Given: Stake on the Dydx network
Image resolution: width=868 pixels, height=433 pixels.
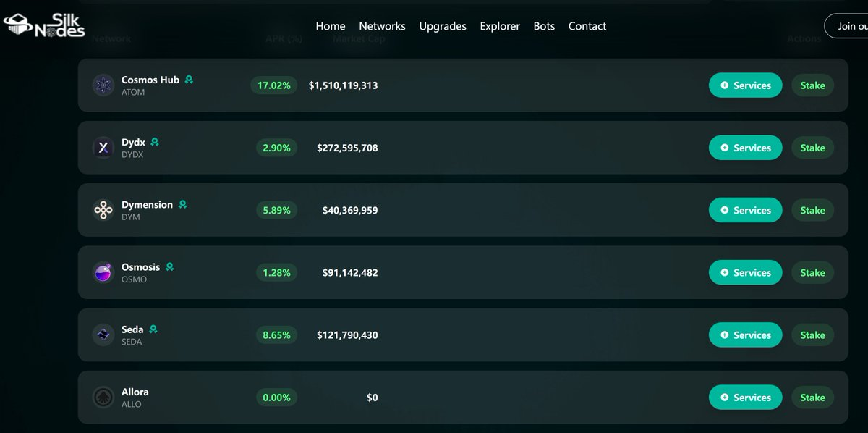Looking at the screenshot, I should click(x=812, y=148).
